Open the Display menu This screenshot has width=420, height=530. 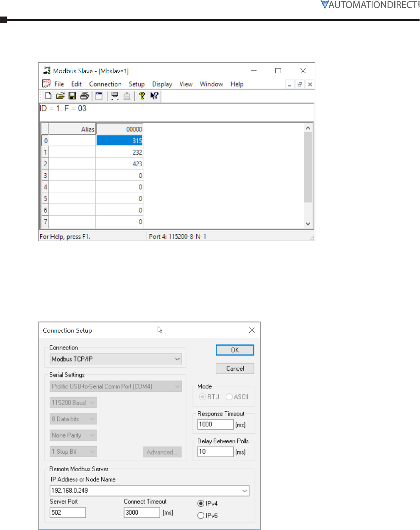(x=162, y=84)
